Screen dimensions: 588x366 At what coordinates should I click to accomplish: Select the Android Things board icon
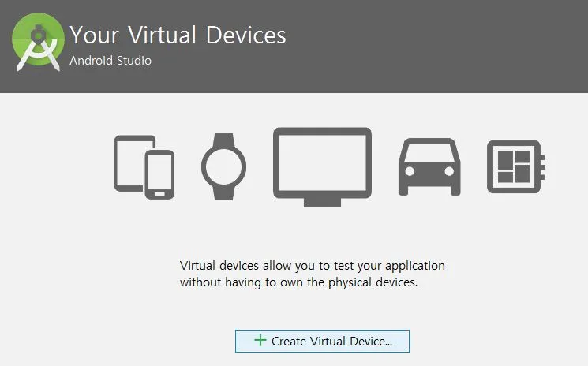516,166
